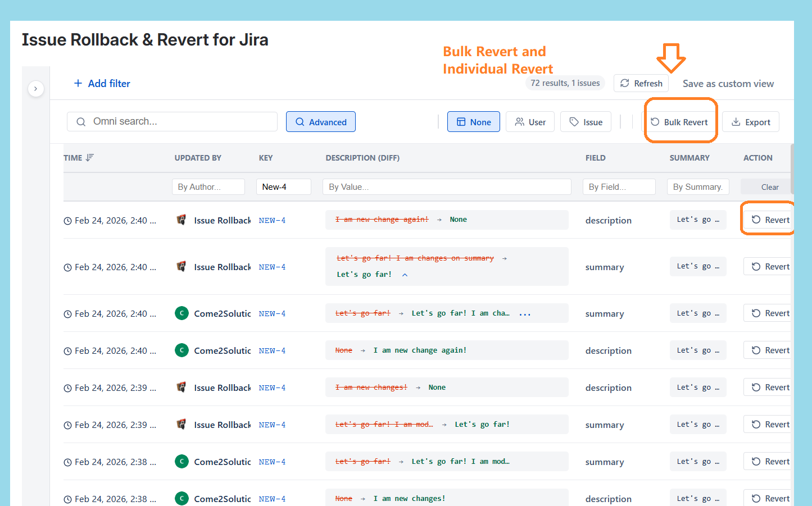Export the results list
The image size is (812, 506).
coord(750,122)
